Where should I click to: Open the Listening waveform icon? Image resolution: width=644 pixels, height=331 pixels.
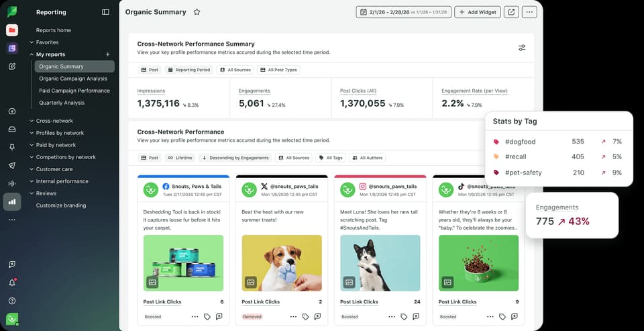click(x=12, y=183)
